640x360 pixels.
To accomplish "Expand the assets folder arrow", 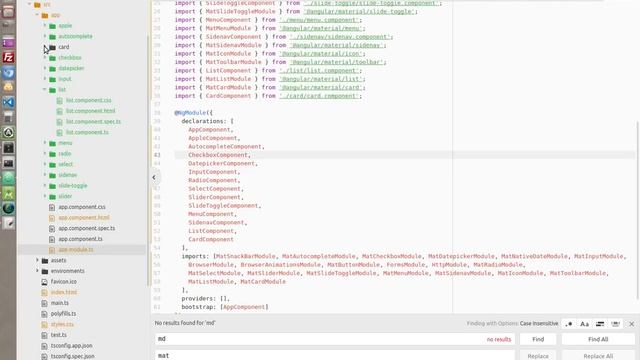I will (x=37, y=260).
